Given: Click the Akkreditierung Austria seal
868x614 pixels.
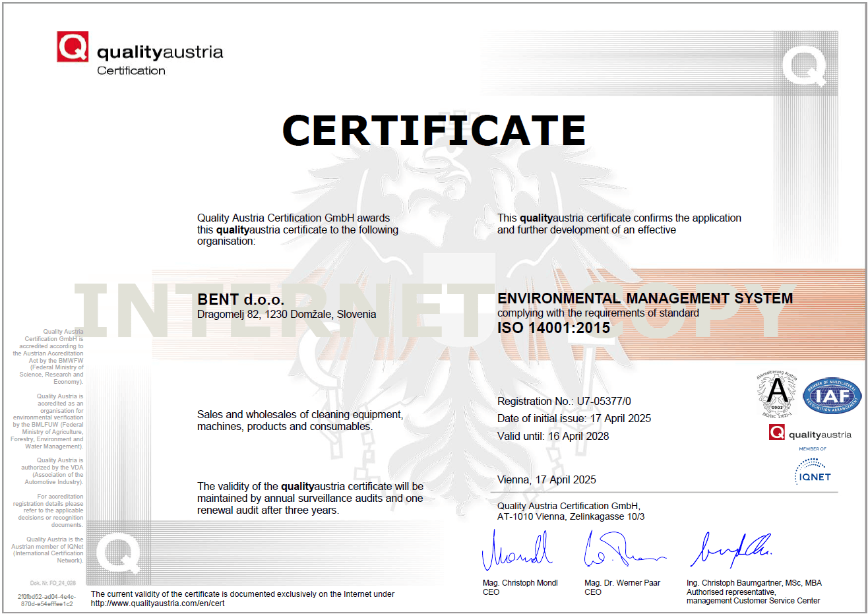Looking at the screenshot, I should click(x=777, y=394).
